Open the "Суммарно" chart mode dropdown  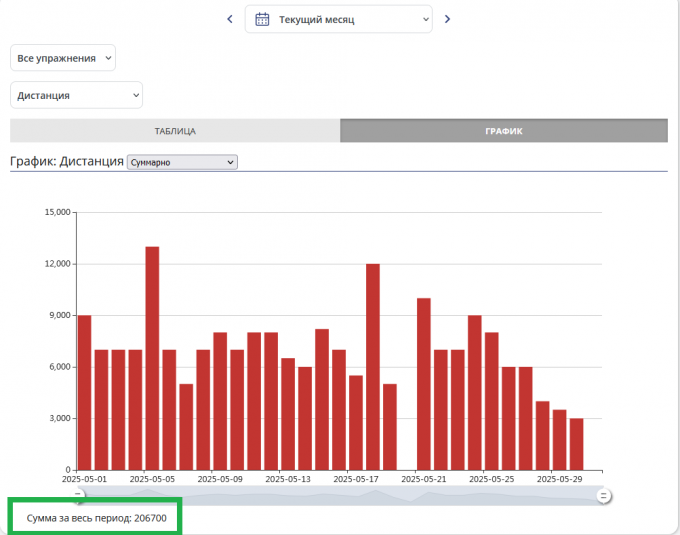[182, 162]
